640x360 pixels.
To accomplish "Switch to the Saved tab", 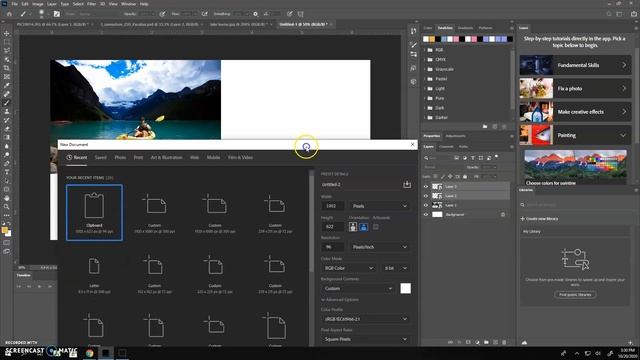I will click(x=100, y=158).
